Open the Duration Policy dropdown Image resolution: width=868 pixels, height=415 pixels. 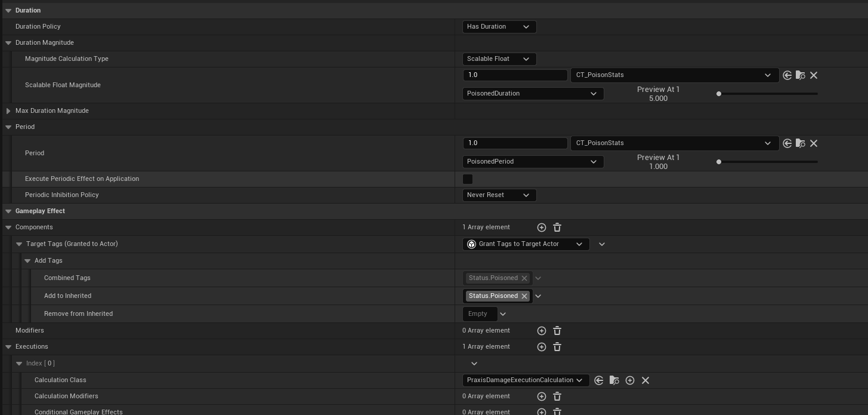click(499, 27)
